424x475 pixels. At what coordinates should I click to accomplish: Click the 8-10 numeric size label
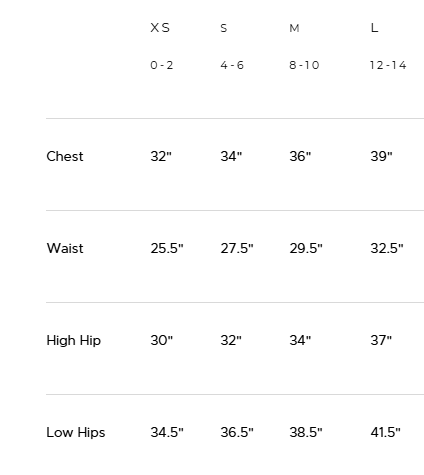click(x=304, y=65)
